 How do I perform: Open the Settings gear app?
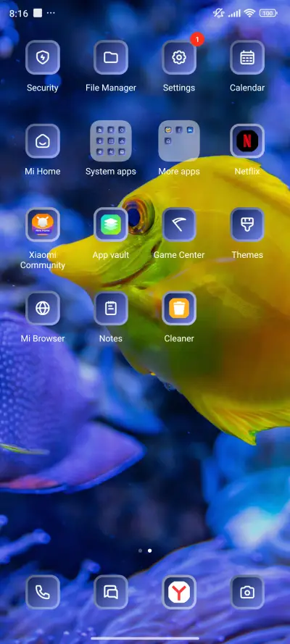point(179,57)
